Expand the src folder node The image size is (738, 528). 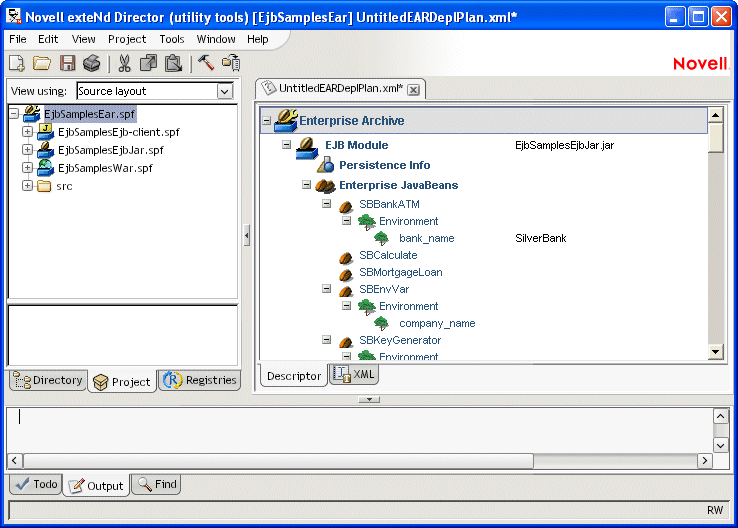pyautogui.click(x=27, y=186)
